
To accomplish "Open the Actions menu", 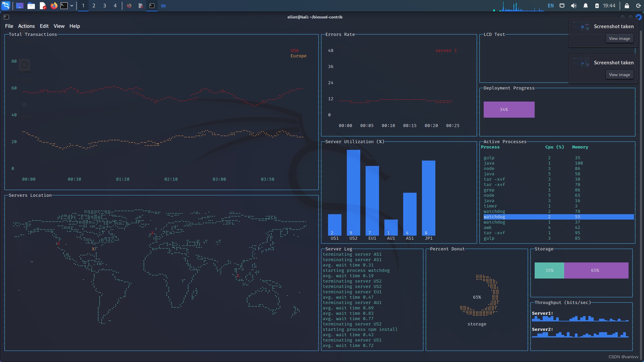I will click(26, 26).
